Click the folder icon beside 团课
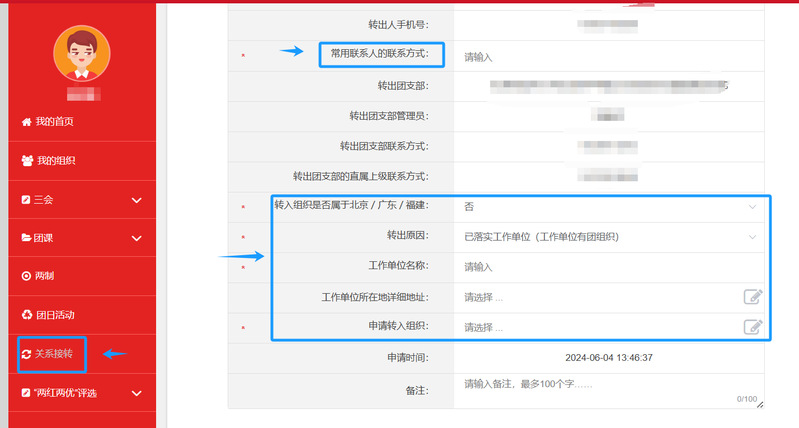 (27, 238)
